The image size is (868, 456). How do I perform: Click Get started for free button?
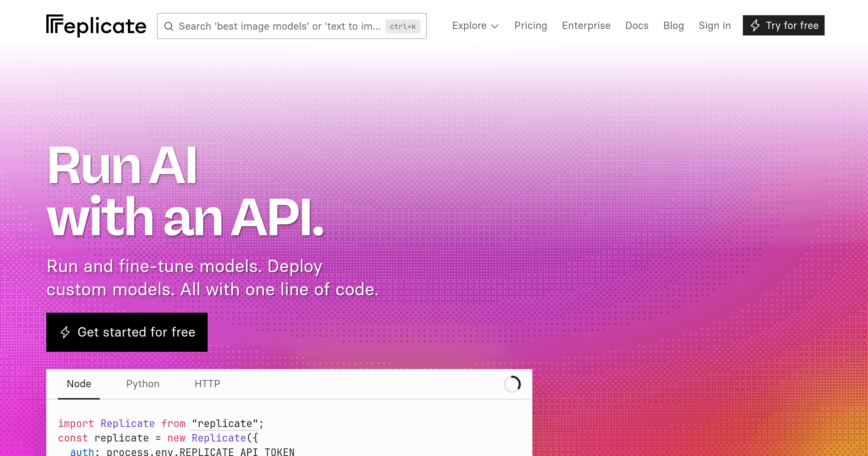click(x=127, y=332)
